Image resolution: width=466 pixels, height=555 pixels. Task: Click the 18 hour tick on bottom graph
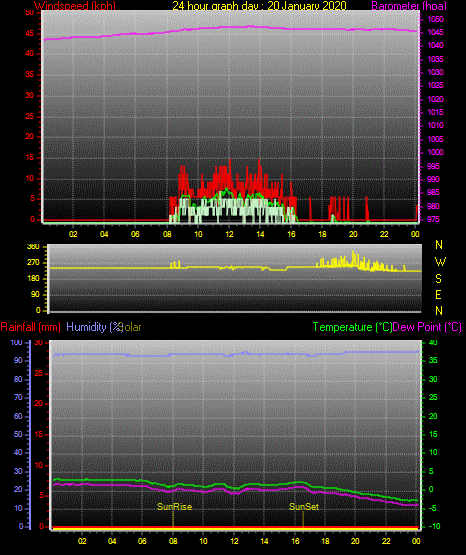(x=325, y=541)
